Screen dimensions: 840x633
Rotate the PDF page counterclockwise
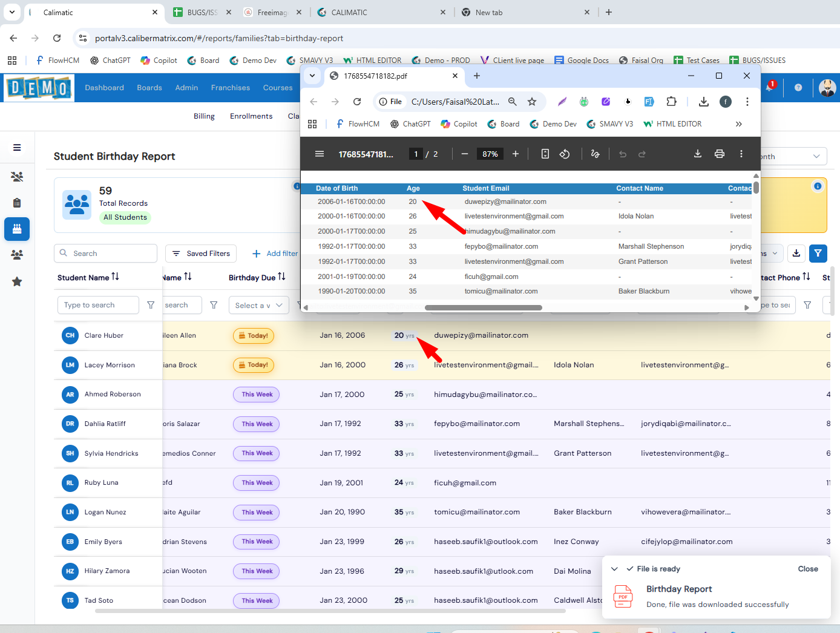[564, 154]
